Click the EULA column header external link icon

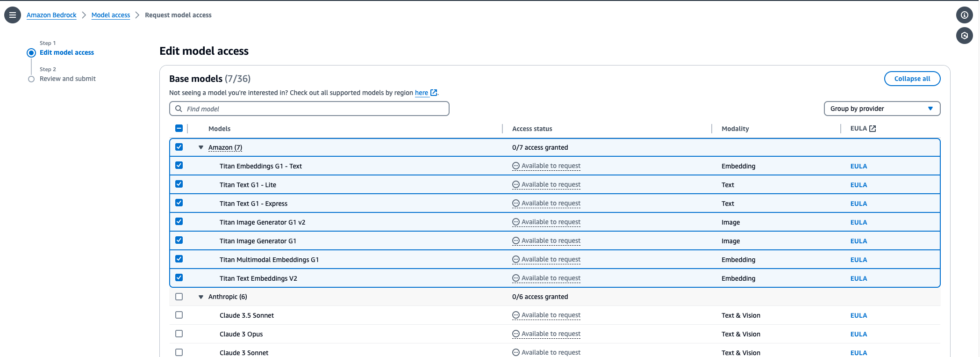tap(873, 128)
